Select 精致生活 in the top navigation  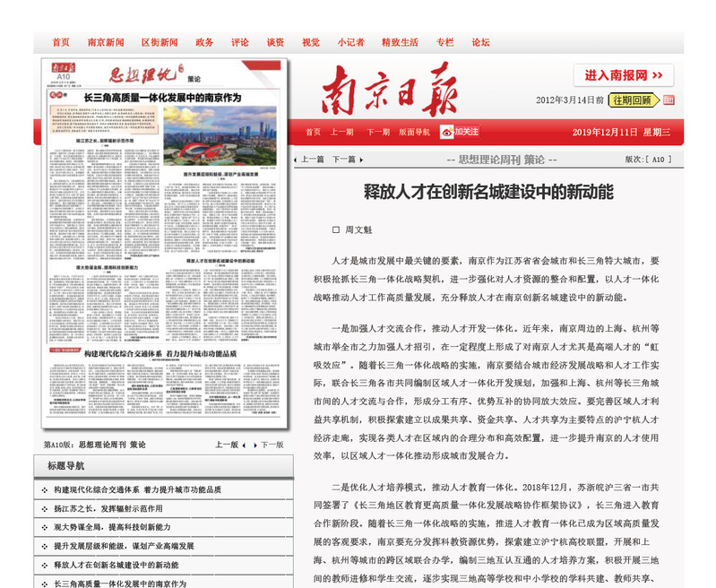[x=400, y=42]
